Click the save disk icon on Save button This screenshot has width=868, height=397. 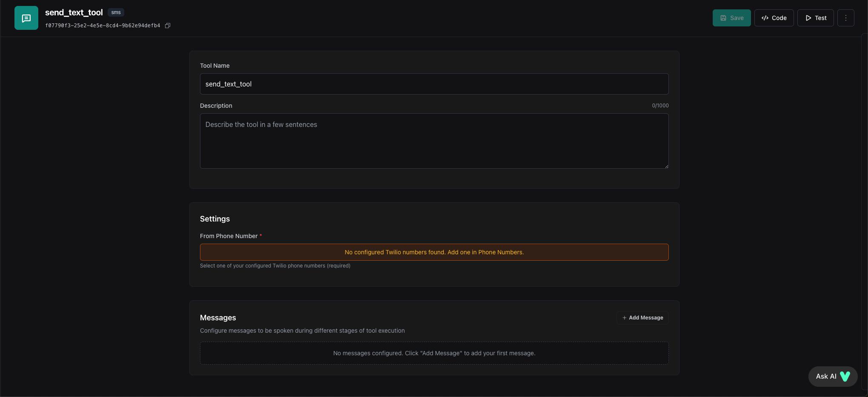[x=723, y=17]
